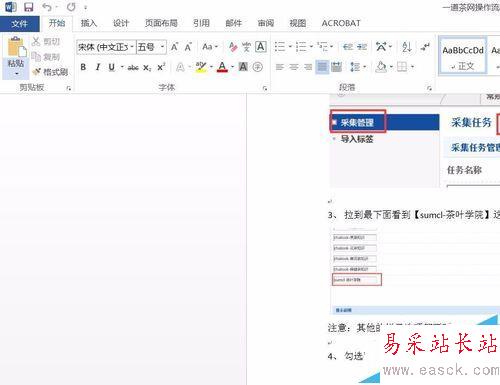
Task: Click the multilevel list icon
Action: pyautogui.click(x=322, y=47)
